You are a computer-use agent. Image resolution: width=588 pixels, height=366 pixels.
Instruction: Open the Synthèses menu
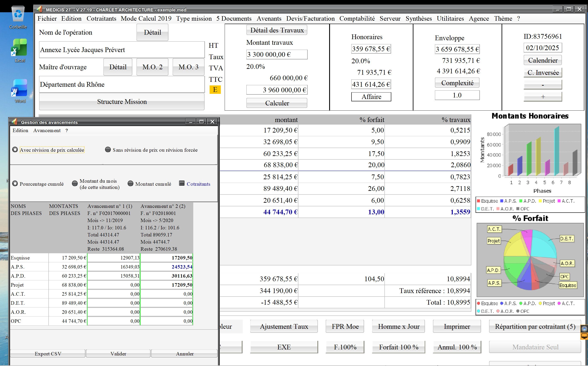pos(418,19)
